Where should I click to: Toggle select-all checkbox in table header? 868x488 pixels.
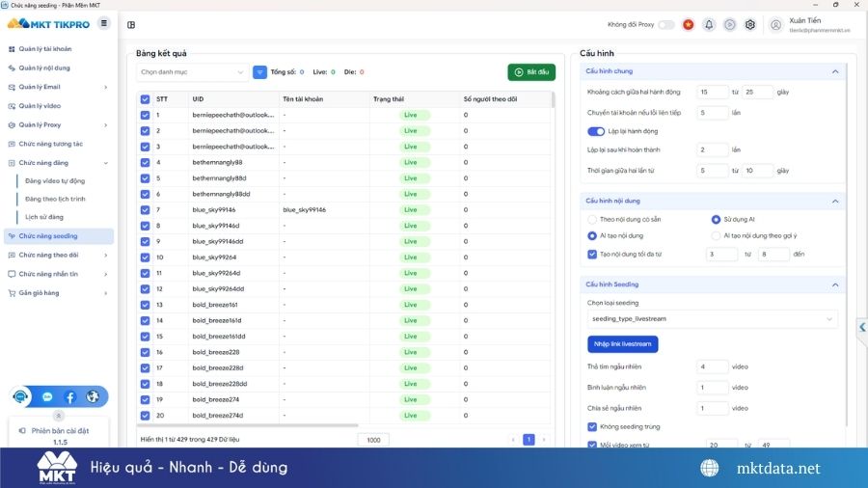point(145,99)
